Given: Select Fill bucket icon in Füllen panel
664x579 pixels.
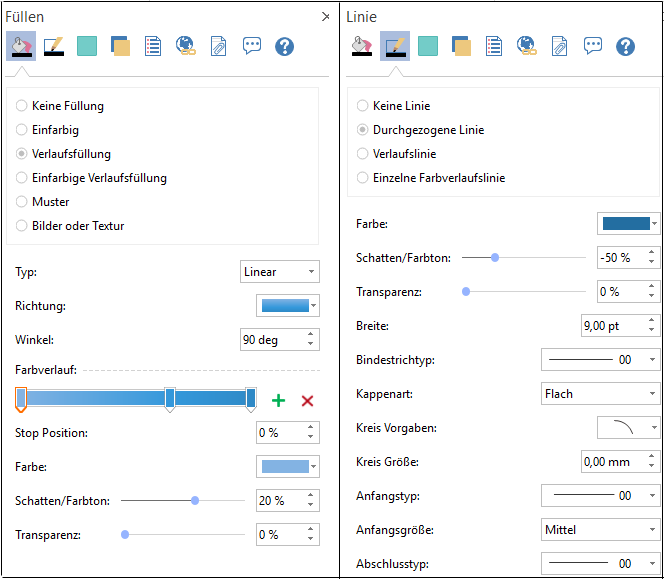Looking at the screenshot, I should pyautogui.click(x=21, y=46).
